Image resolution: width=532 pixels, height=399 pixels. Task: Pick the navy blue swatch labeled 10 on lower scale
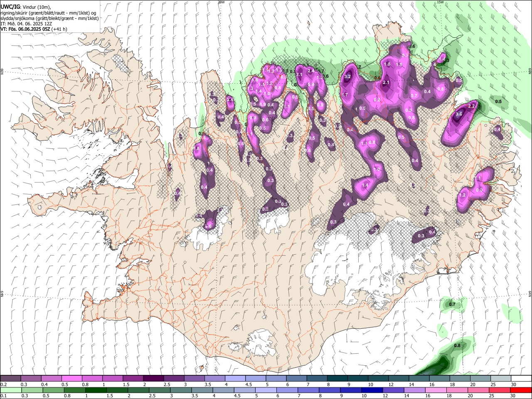pos(372,390)
